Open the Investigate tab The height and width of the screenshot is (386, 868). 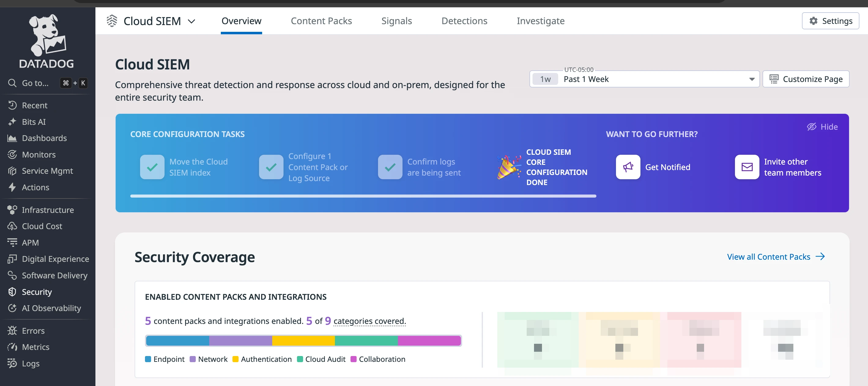click(540, 20)
